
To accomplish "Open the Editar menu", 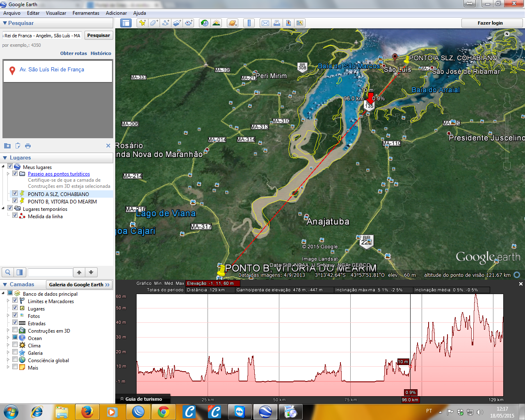I will (x=33, y=13).
